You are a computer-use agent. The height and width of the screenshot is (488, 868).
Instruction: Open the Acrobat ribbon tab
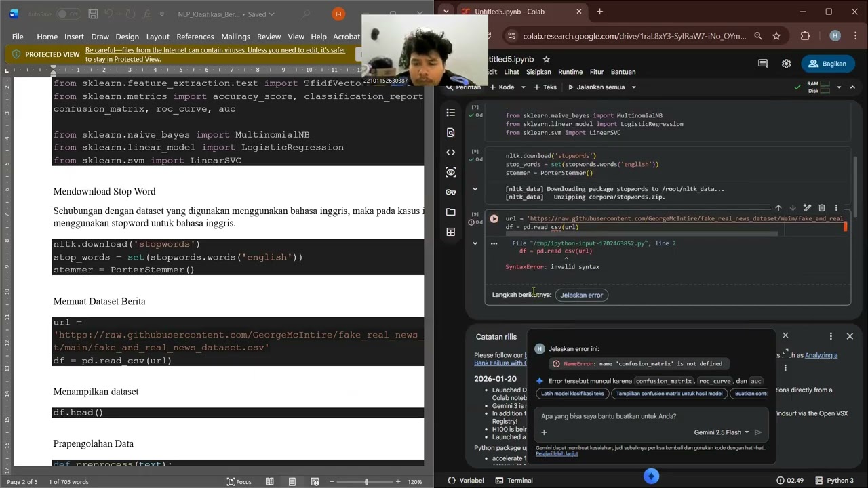(347, 37)
